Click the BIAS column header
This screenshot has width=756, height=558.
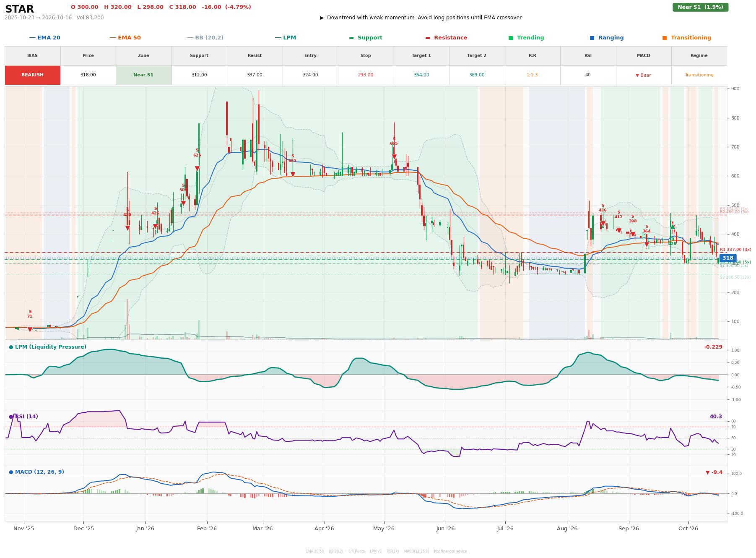[32, 55]
